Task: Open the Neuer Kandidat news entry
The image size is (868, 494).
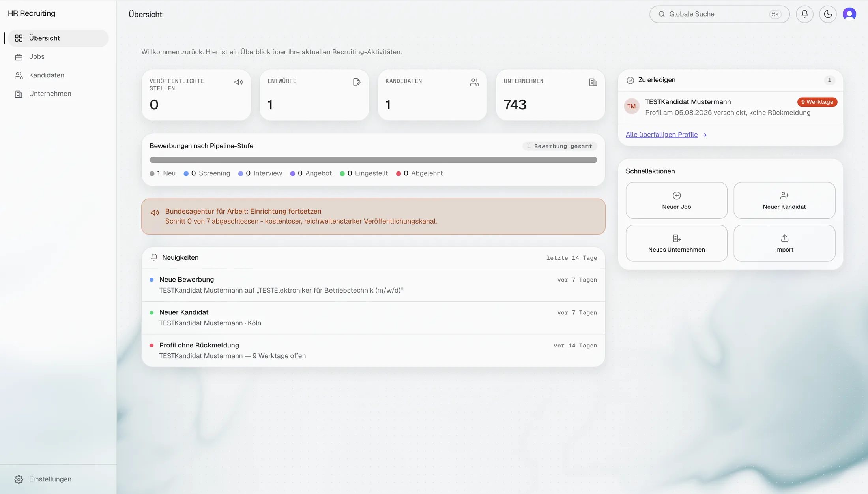Action: tap(373, 318)
